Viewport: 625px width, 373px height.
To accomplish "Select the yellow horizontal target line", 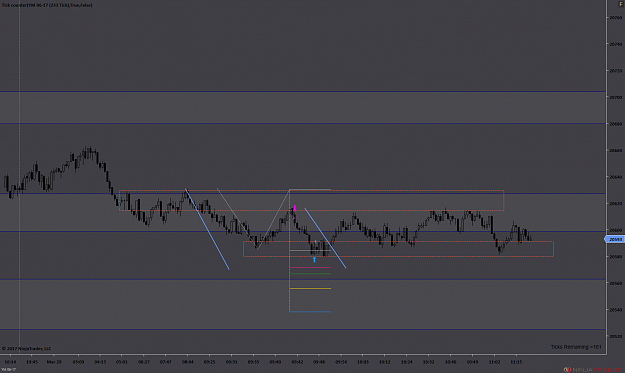I will tap(311, 289).
